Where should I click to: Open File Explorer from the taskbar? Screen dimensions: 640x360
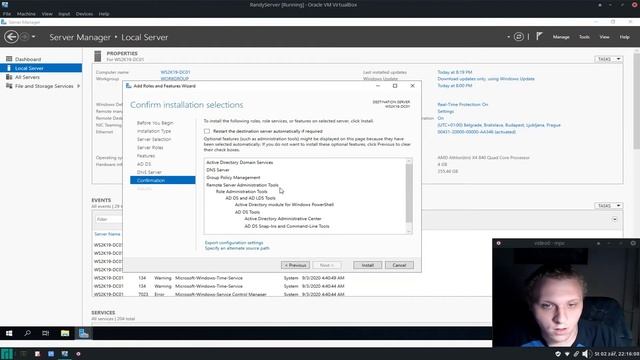point(65,333)
